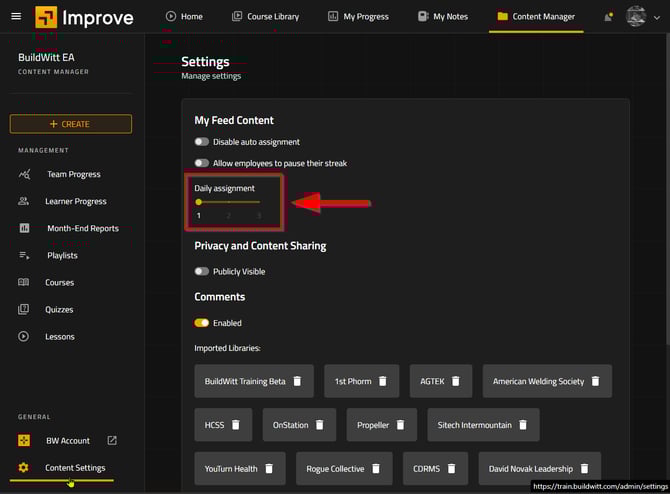Open the hamburger menu icon
This screenshot has height=494, width=670.
[16, 17]
